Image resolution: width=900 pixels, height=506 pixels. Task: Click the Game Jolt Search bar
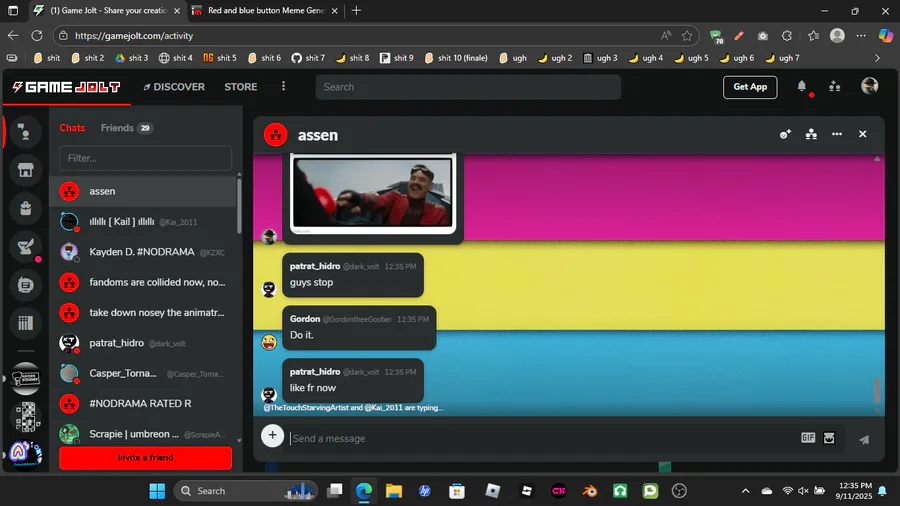click(468, 87)
